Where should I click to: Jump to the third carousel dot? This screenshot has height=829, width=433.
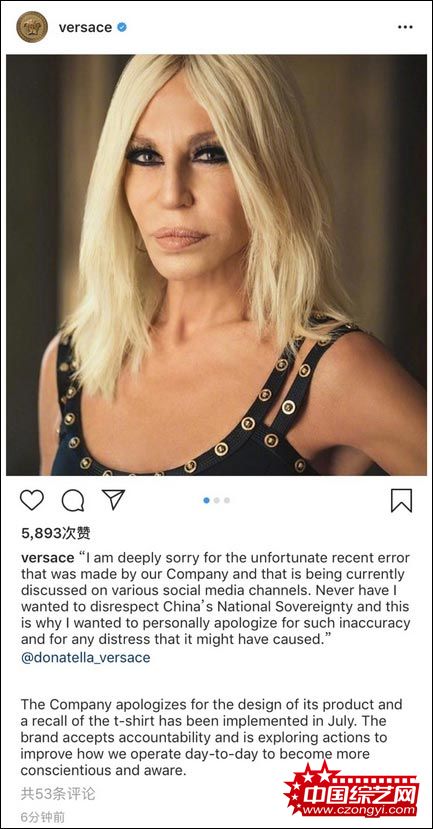pyautogui.click(x=226, y=500)
